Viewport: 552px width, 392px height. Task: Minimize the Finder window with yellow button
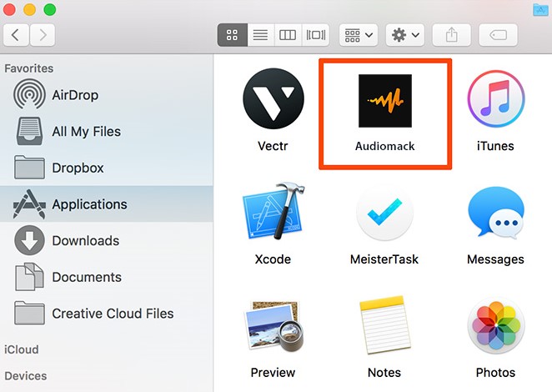[x=29, y=9]
